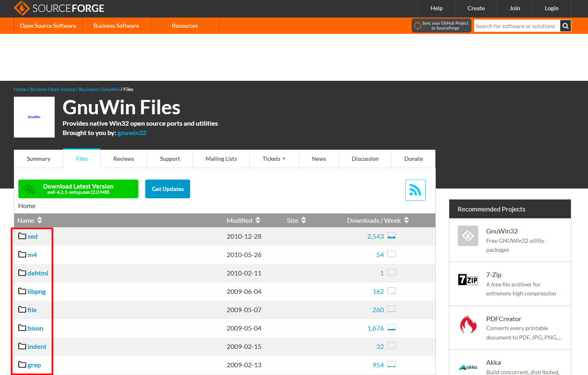Open the Business Software menu

(x=116, y=26)
